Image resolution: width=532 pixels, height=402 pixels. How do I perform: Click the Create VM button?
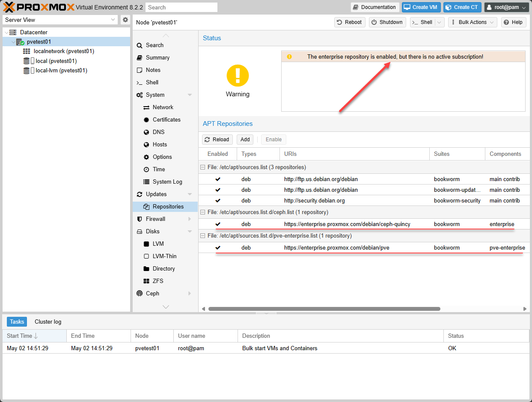pyautogui.click(x=421, y=7)
